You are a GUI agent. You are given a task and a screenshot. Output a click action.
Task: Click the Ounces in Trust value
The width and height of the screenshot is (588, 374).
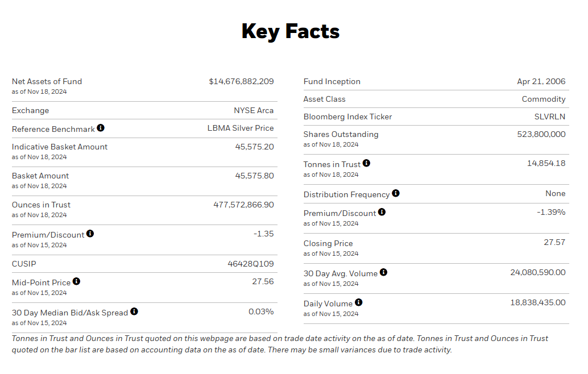243,205
